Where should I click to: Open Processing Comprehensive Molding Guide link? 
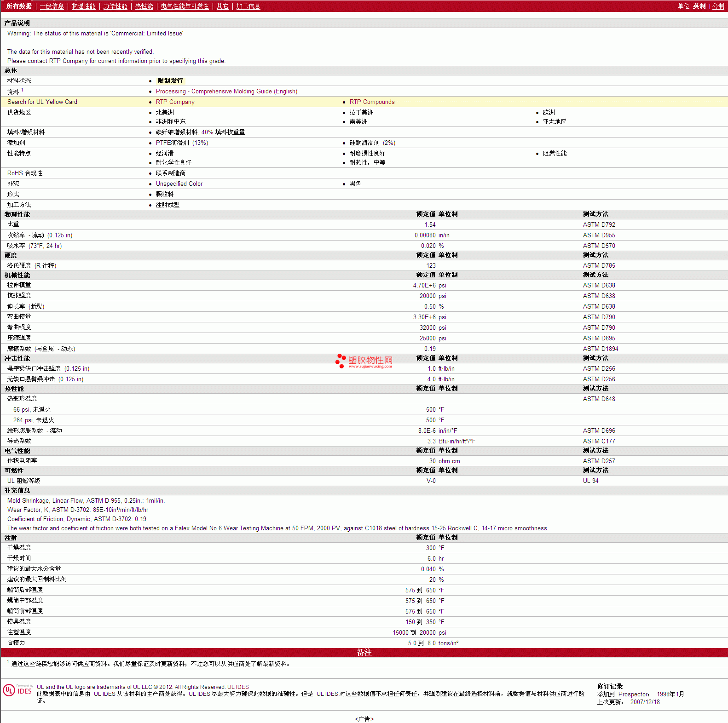pos(226,92)
